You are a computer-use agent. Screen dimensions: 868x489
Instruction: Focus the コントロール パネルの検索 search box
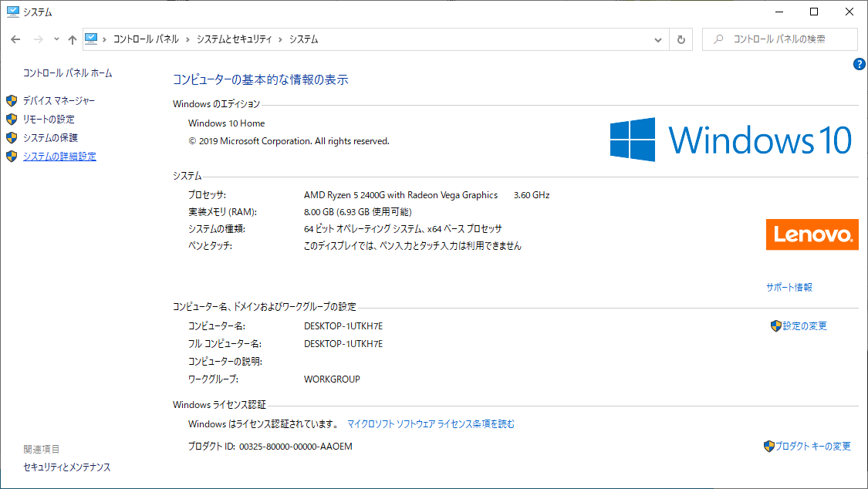tap(779, 39)
